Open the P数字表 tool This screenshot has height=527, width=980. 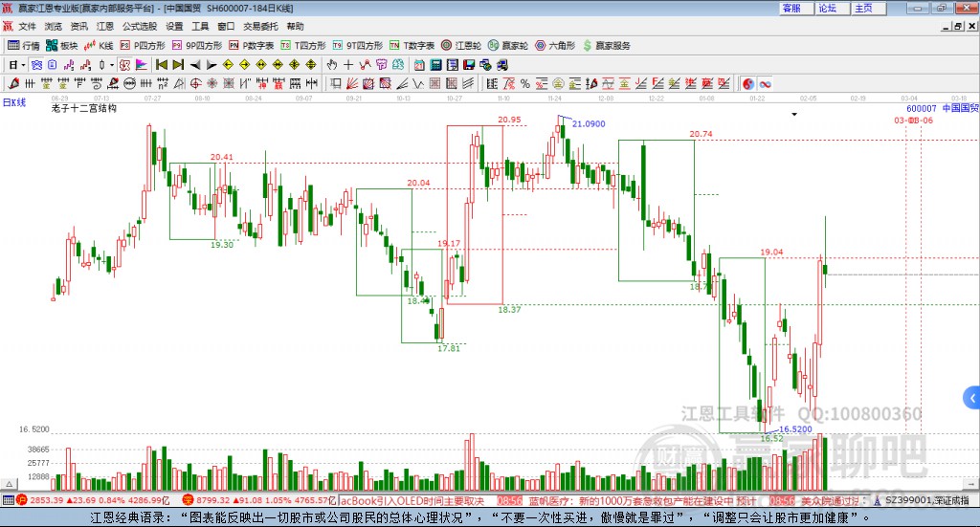coord(252,46)
